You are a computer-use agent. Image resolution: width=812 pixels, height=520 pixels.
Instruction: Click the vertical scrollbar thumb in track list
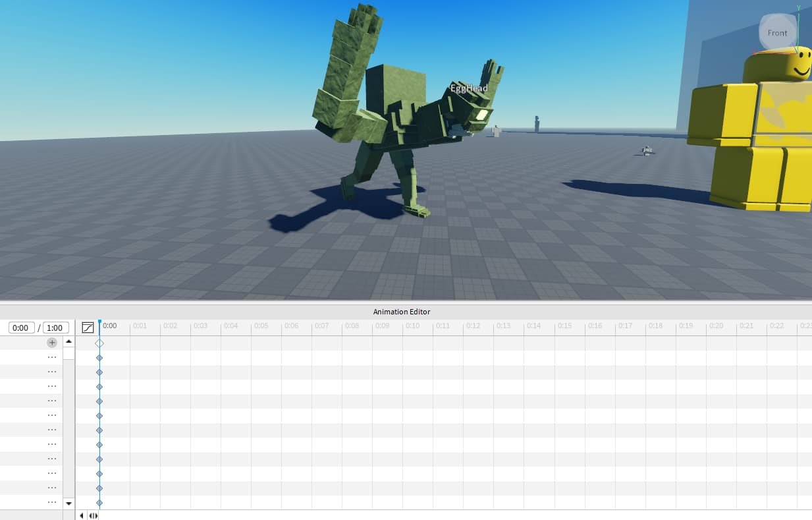click(69, 354)
